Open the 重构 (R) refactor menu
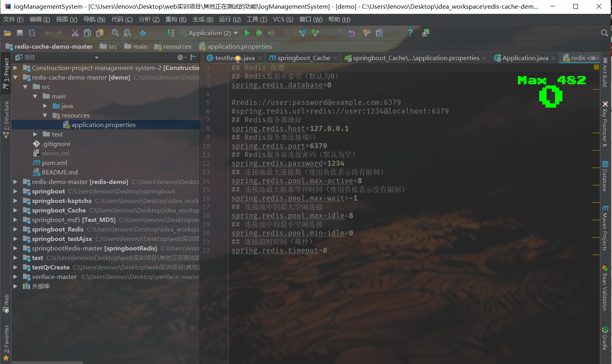 click(176, 19)
